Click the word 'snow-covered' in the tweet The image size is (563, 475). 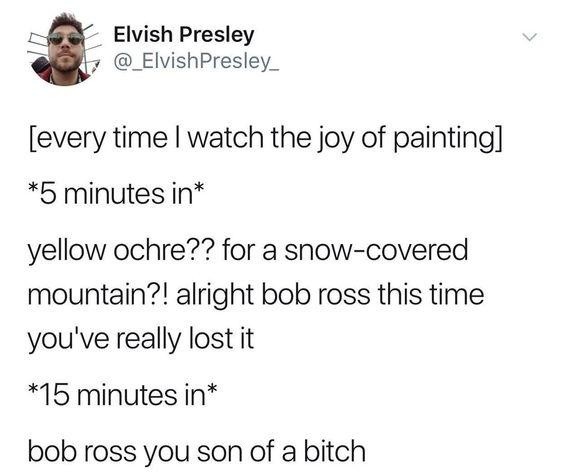(x=376, y=250)
